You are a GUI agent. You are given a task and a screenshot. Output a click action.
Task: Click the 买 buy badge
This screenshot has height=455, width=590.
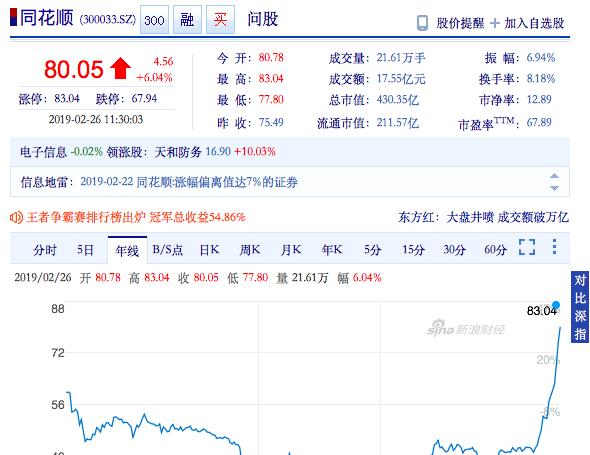click(x=220, y=20)
